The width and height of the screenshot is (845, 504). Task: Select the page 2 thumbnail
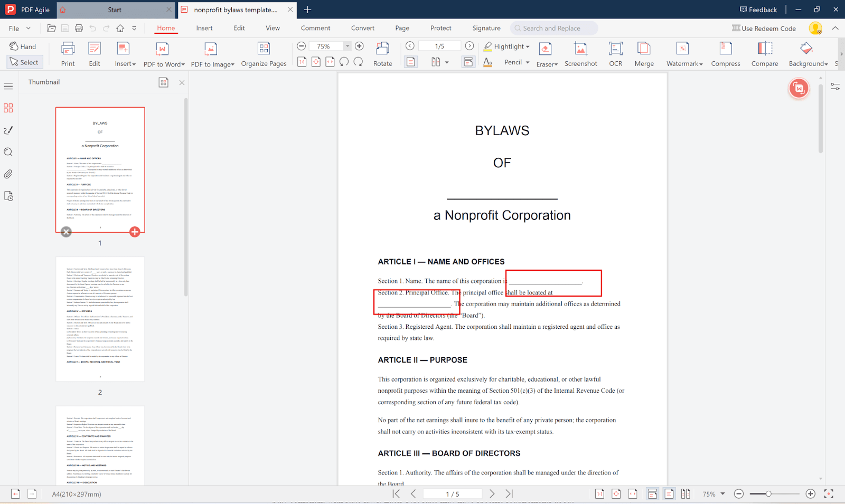tap(100, 319)
